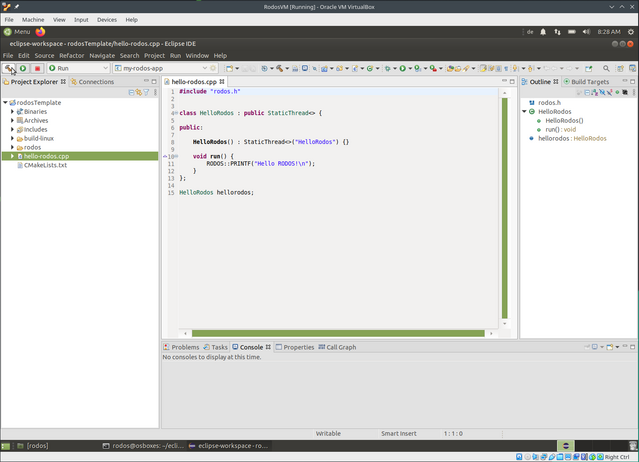Minimize the Project Explorer view
This screenshot has width=639, height=462.
click(x=144, y=81)
